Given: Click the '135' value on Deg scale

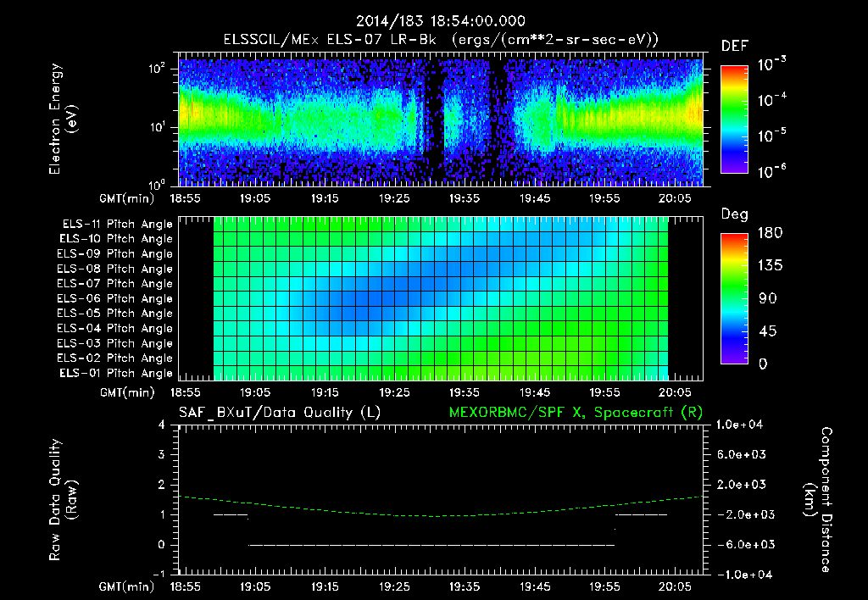Looking at the screenshot, I should click(x=770, y=266).
